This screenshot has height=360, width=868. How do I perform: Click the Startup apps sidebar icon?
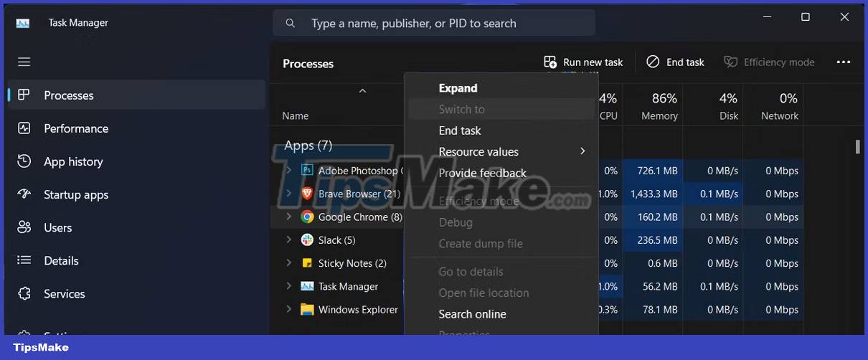coord(24,194)
